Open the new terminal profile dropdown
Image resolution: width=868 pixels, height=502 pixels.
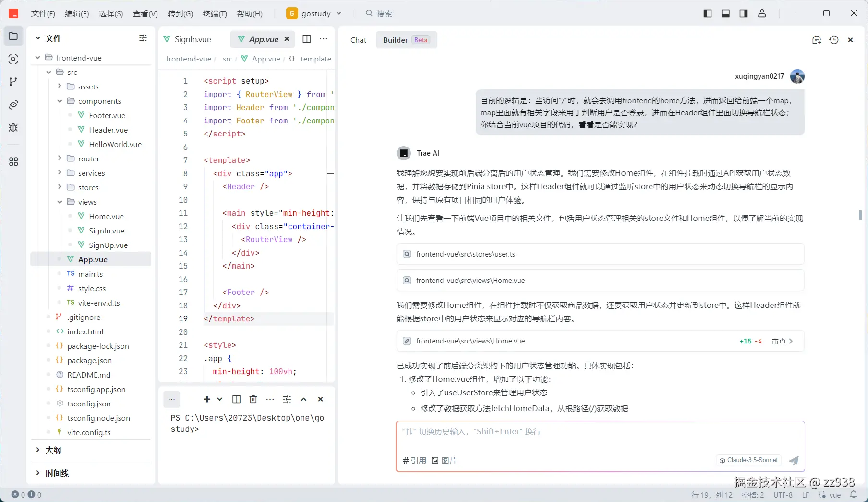point(220,399)
